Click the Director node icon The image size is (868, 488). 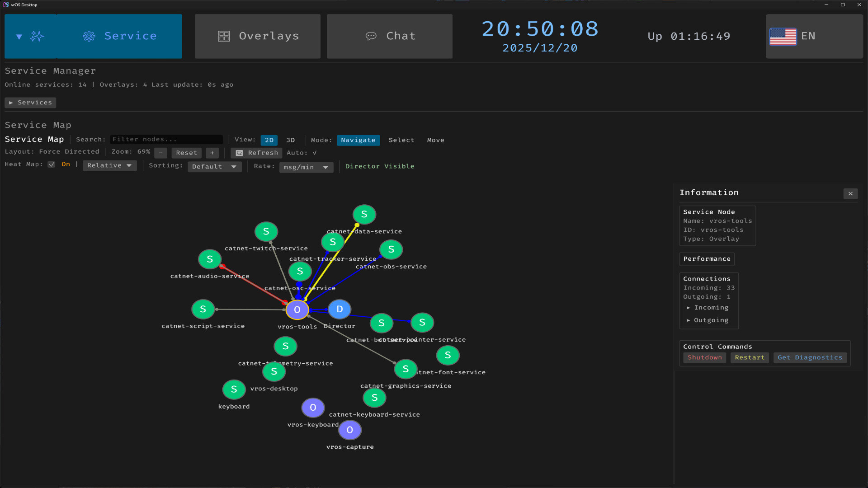(339, 310)
